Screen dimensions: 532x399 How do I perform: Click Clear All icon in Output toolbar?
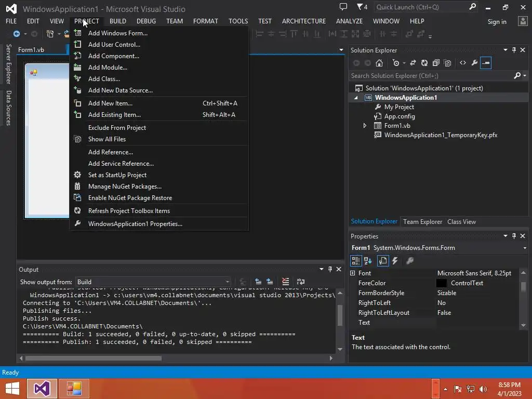click(x=285, y=282)
